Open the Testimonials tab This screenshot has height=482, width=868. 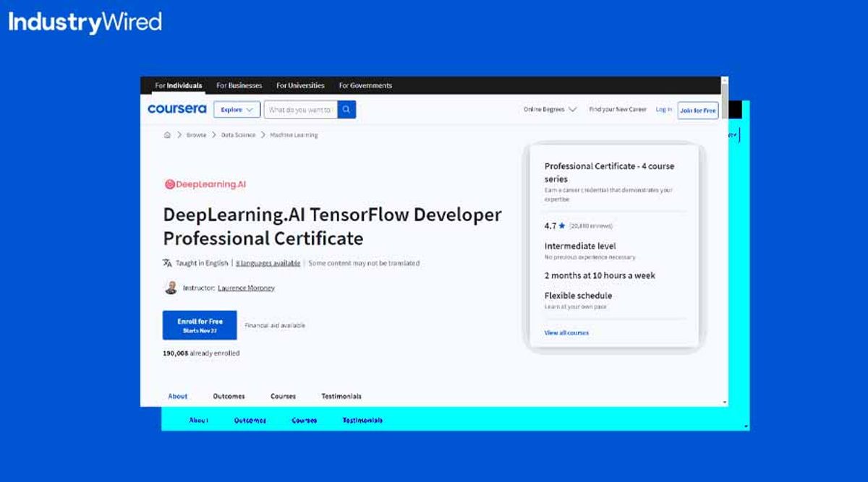point(341,396)
